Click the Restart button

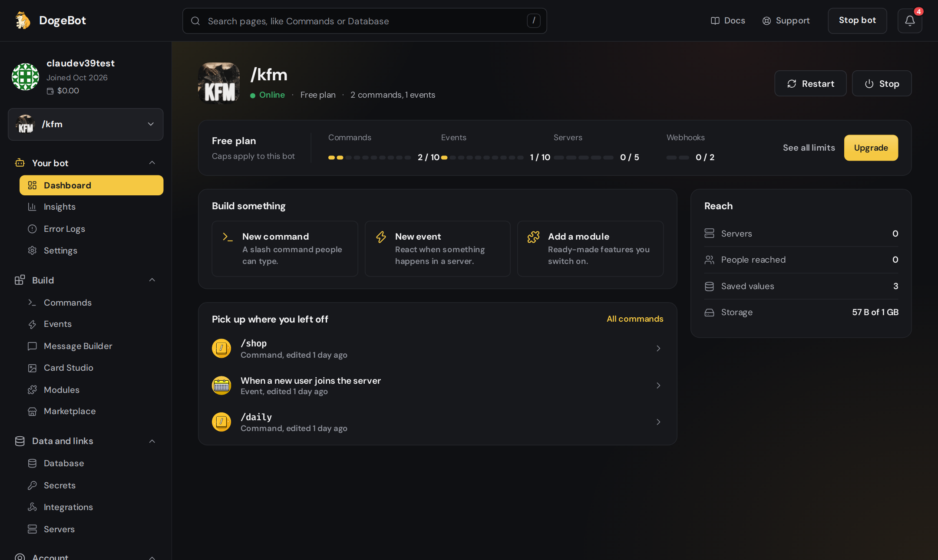(810, 83)
